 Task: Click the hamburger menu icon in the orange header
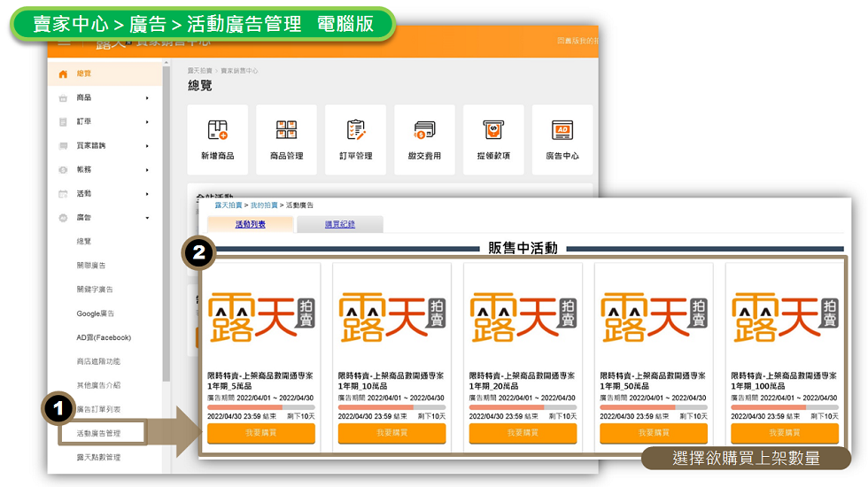pyautogui.click(x=64, y=43)
